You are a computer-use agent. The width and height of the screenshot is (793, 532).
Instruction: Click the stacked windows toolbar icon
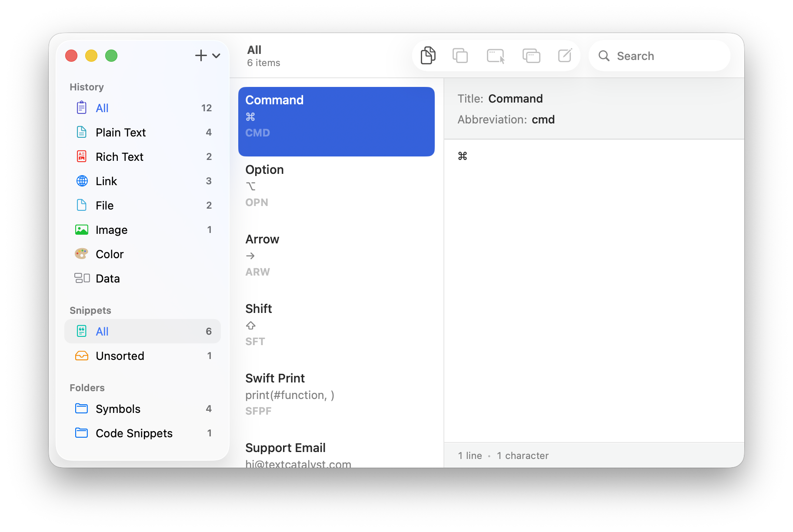coord(531,56)
